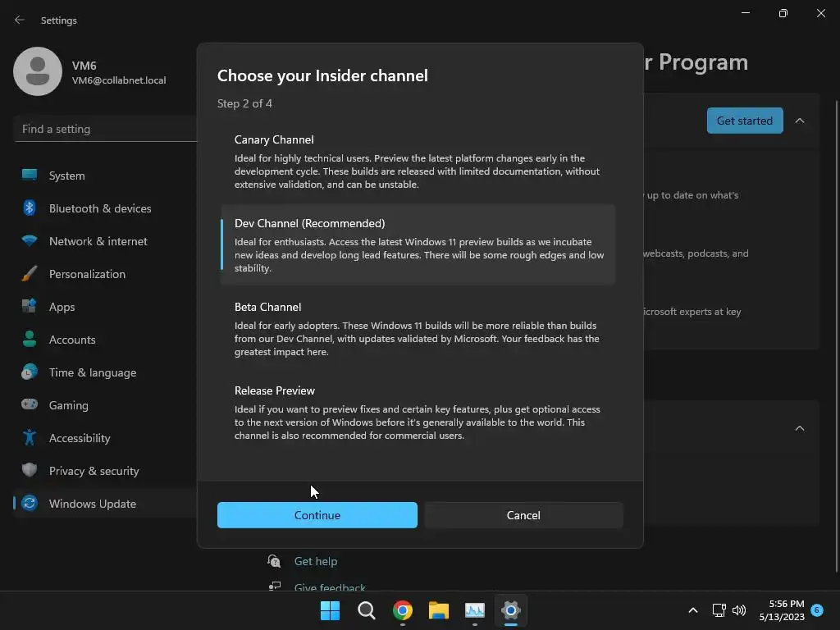Click the Privacy & security shield icon
The image size is (840, 630).
[30, 470]
